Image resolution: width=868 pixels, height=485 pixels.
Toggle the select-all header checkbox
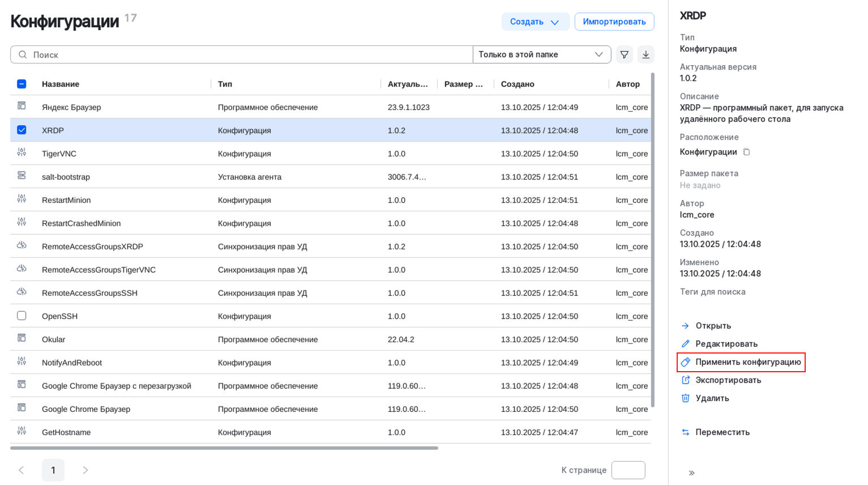point(22,84)
